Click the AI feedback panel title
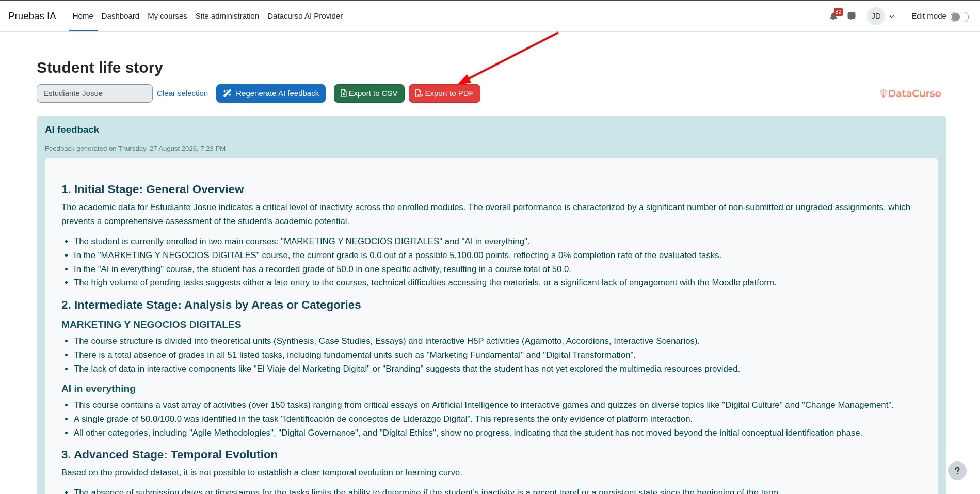Image resolution: width=980 pixels, height=494 pixels. click(x=72, y=130)
